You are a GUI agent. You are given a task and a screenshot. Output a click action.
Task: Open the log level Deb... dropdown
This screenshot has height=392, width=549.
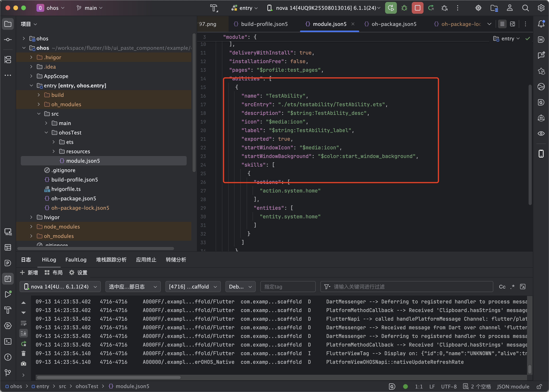240,287
